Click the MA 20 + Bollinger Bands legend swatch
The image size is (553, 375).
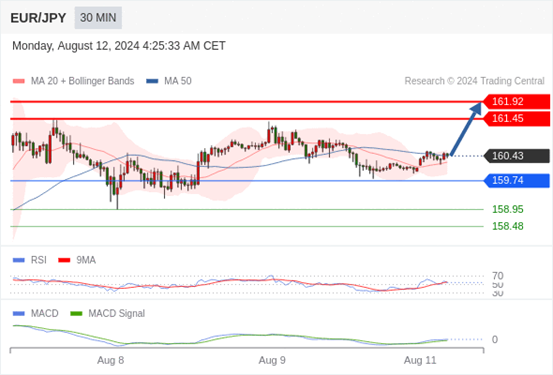pyautogui.click(x=19, y=81)
